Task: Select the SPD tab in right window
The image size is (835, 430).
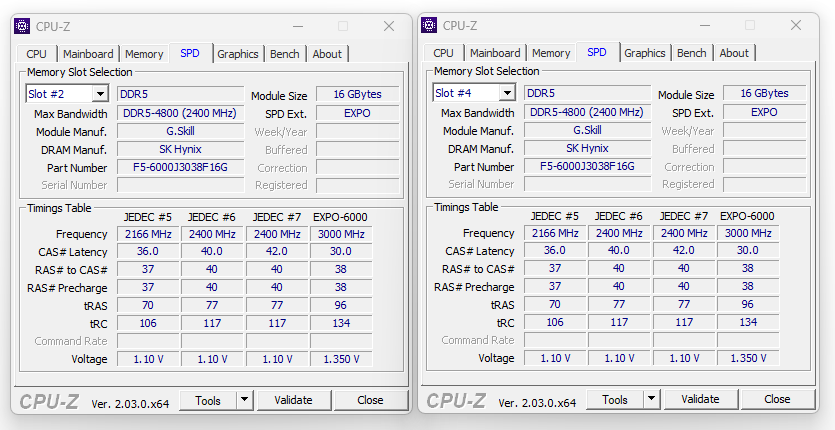Action: tap(597, 52)
